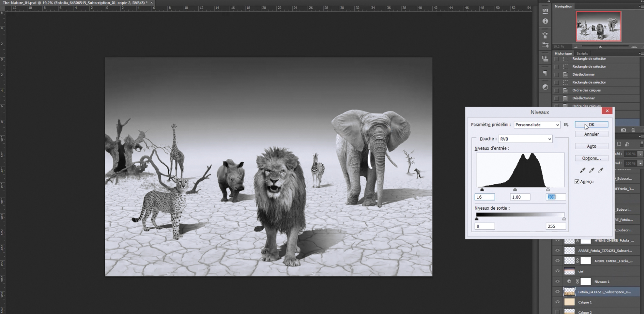The width and height of the screenshot is (644, 314).
Task: Click the gamma field showing 1,00
Action: (520, 197)
